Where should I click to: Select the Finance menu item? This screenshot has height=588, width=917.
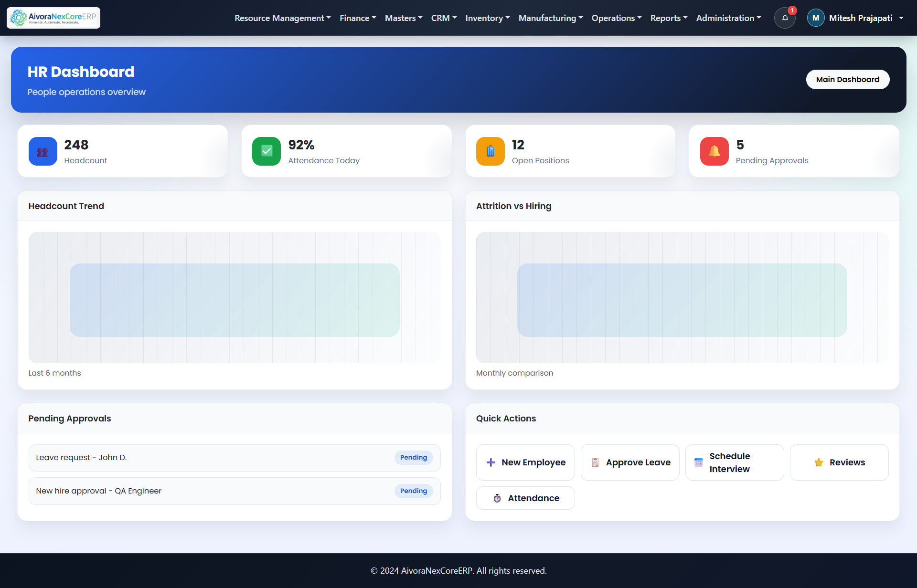(357, 18)
